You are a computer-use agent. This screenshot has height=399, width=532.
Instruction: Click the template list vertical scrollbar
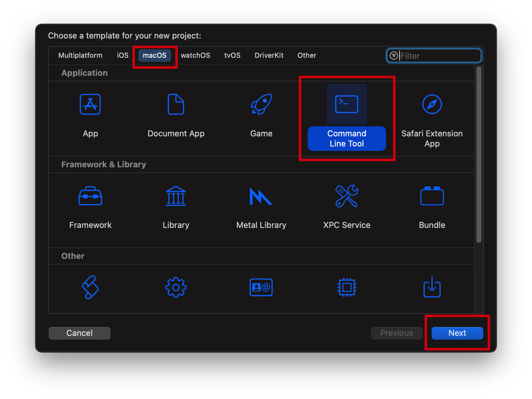479,154
